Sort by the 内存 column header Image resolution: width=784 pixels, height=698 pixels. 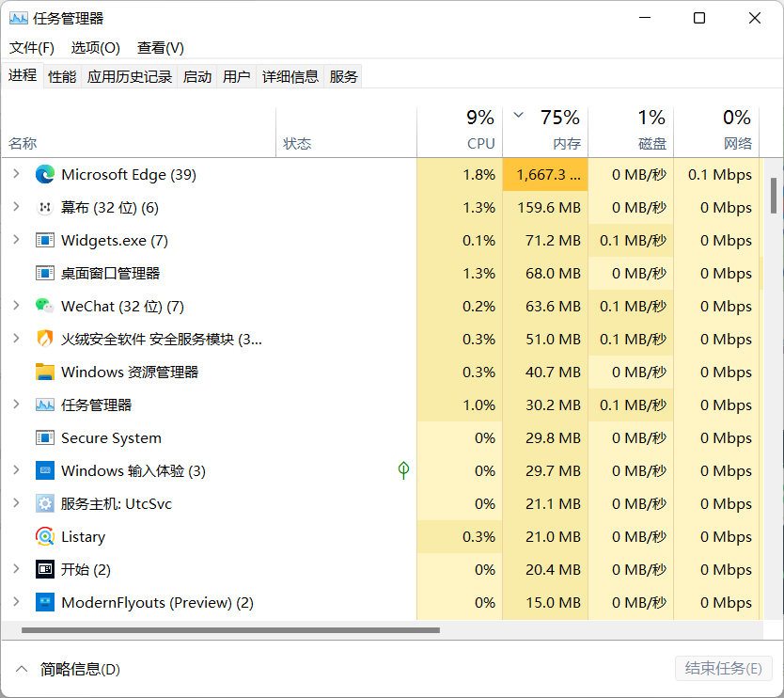coord(545,133)
